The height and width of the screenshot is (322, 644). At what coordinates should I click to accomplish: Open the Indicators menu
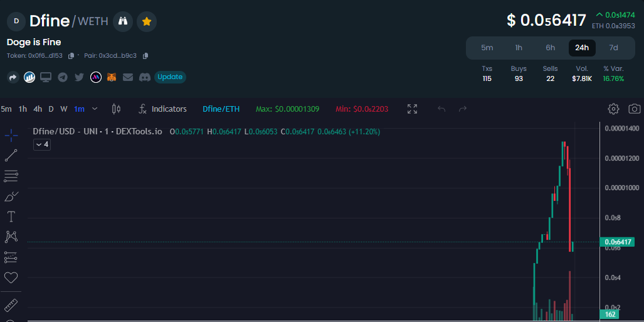[162, 109]
